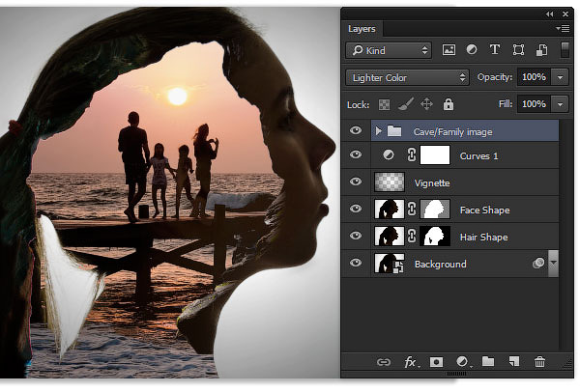Filter by type layers icon

click(495, 49)
